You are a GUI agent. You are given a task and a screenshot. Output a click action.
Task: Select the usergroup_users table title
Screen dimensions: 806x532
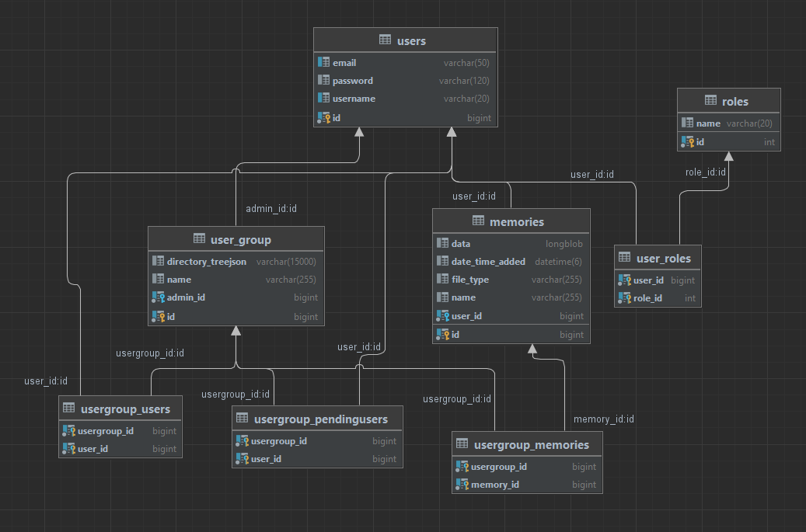pos(125,409)
